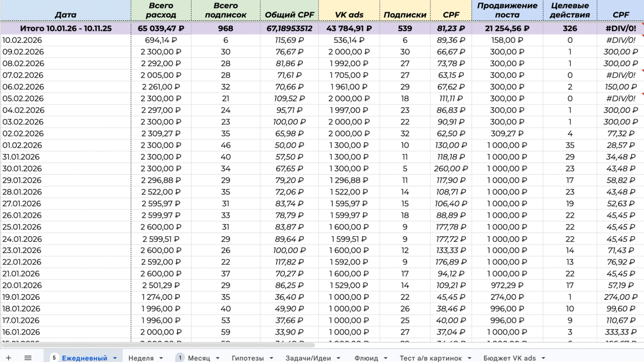
Task: Click the 43 784,91 ₽ total cell
Action: click(x=349, y=28)
